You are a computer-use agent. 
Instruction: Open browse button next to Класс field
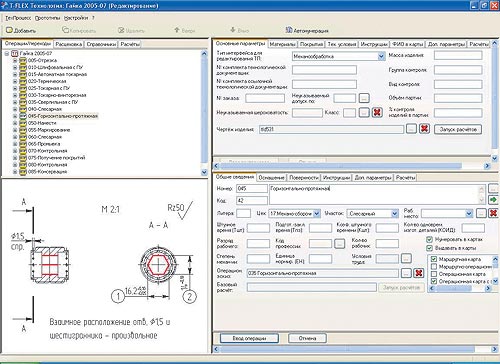(x=364, y=113)
